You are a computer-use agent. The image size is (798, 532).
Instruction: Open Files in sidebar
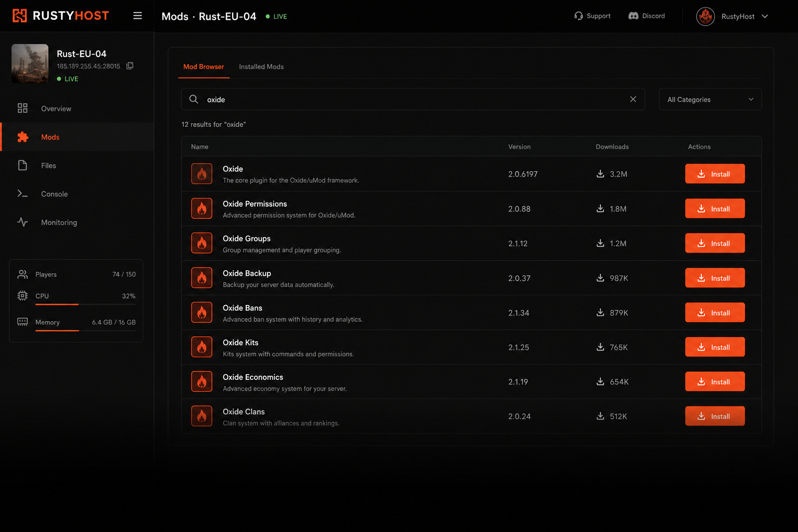point(77,166)
